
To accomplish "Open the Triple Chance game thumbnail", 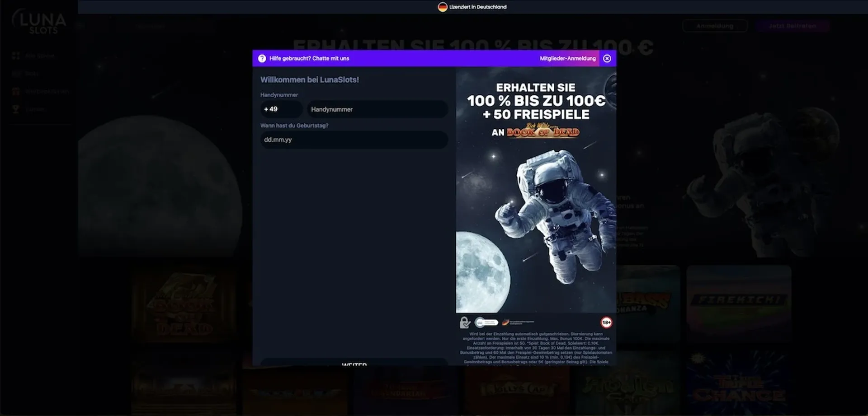I will pos(739,384).
